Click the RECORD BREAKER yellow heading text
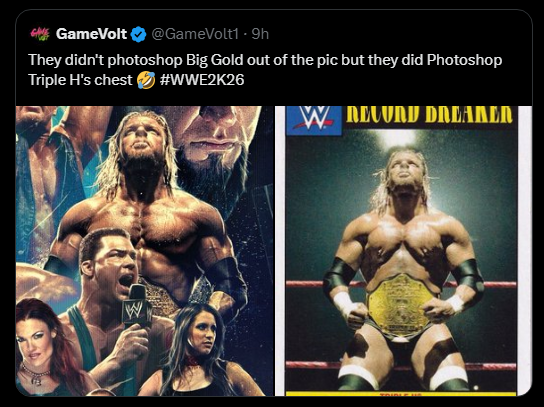 pyautogui.click(x=430, y=115)
